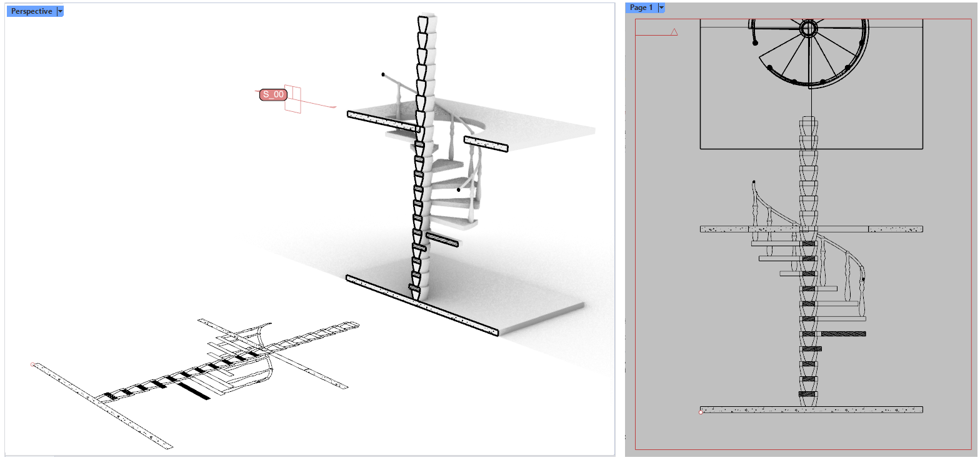Click the small red circle at layout's bottom-left slab

tap(701, 412)
